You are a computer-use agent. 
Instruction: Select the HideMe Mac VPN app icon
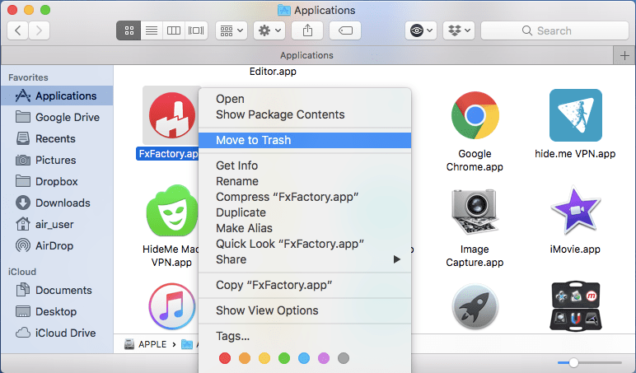click(x=172, y=211)
